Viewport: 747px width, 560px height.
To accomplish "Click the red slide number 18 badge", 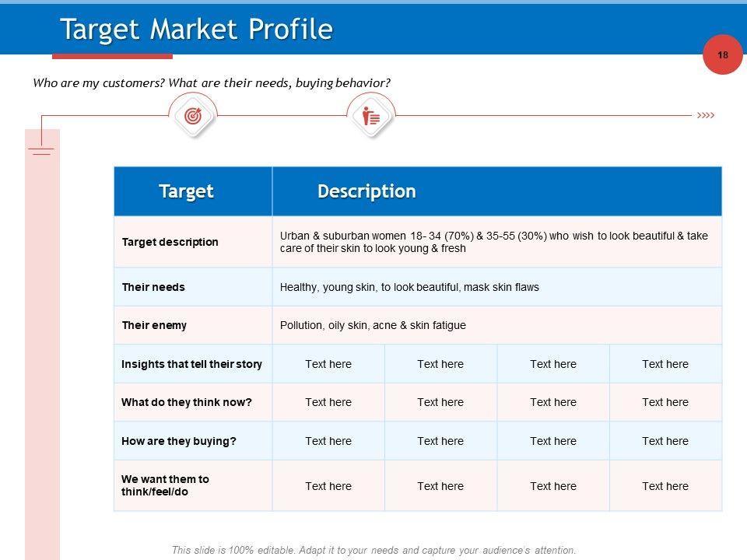I will [722, 55].
